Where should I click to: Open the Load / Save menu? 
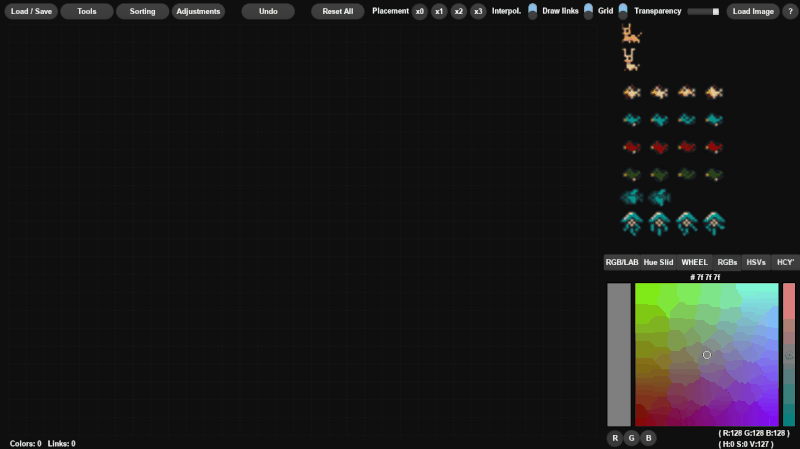click(31, 11)
